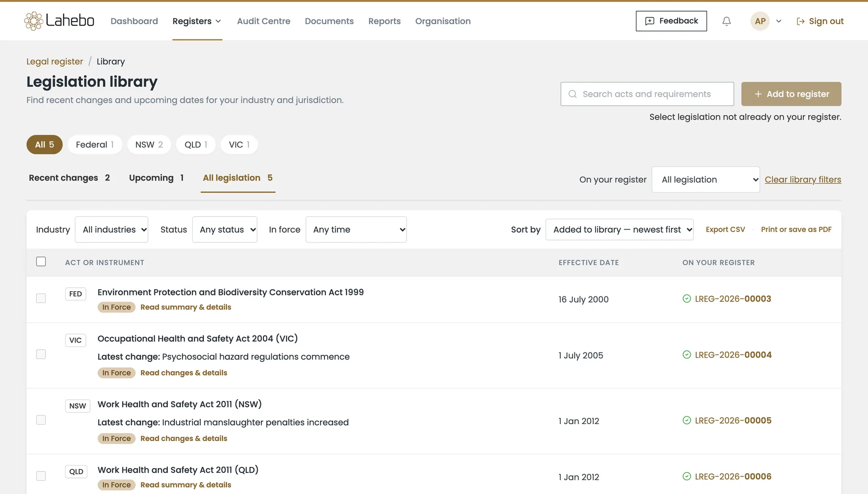Image resolution: width=868 pixels, height=494 pixels.
Task: Switch to the Upcoming tab
Action: [x=156, y=178]
